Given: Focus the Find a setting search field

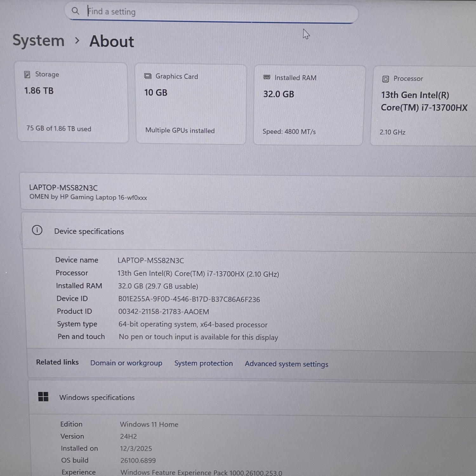Looking at the screenshot, I should [x=216, y=12].
